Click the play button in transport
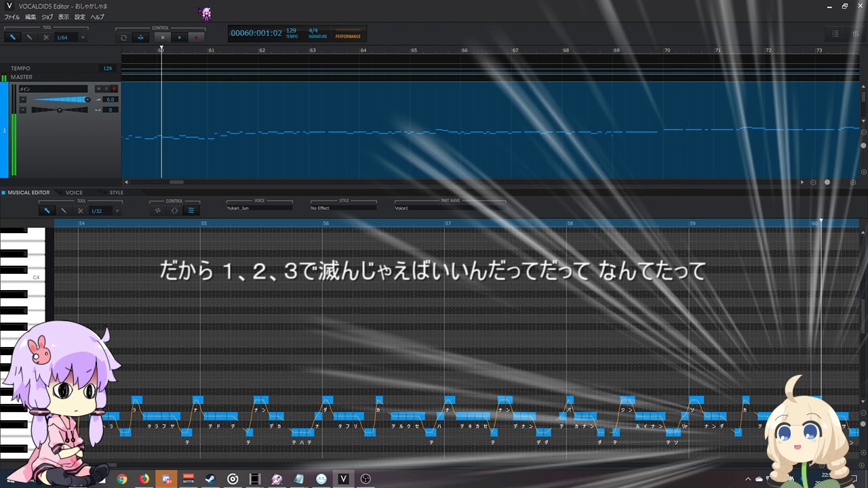This screenshot has width=868, height=488. [179, 37]
